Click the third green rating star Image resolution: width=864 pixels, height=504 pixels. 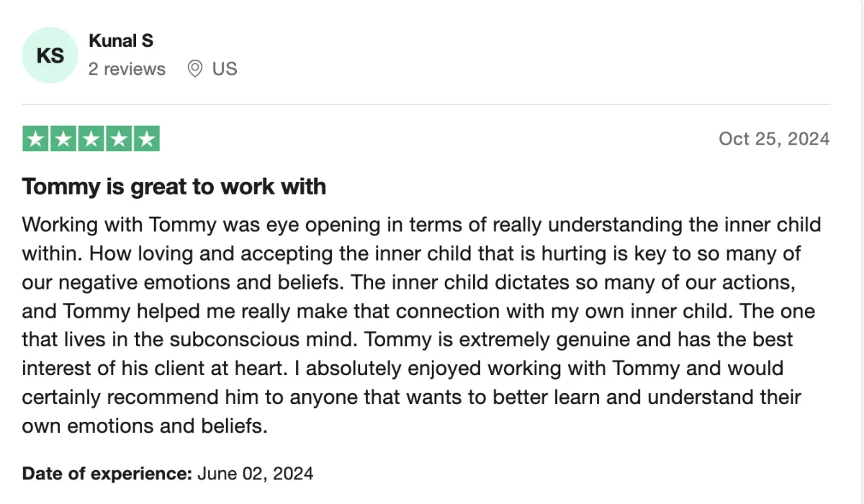point(91,139)
